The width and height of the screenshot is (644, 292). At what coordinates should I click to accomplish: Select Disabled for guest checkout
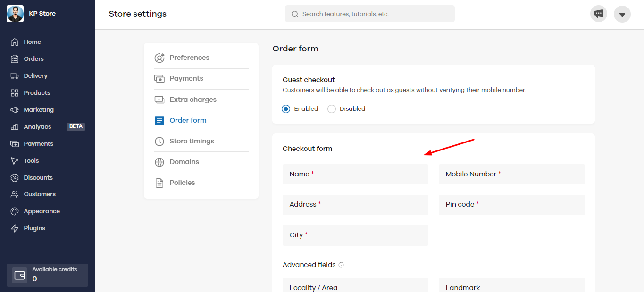pos(332,109)
